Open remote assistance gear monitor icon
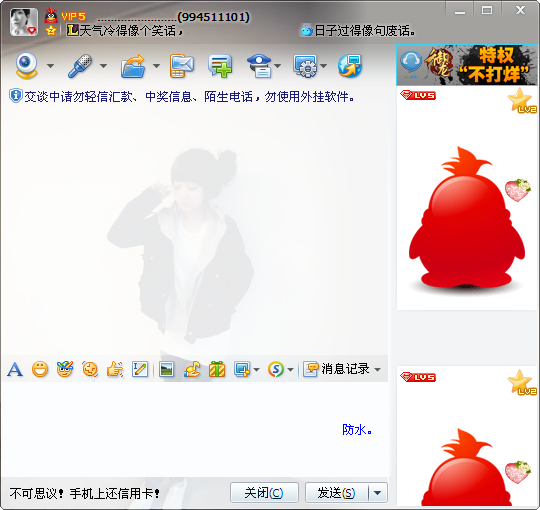Image resolution: width=540 pixels, height=510 pixels. click(305, 65)
